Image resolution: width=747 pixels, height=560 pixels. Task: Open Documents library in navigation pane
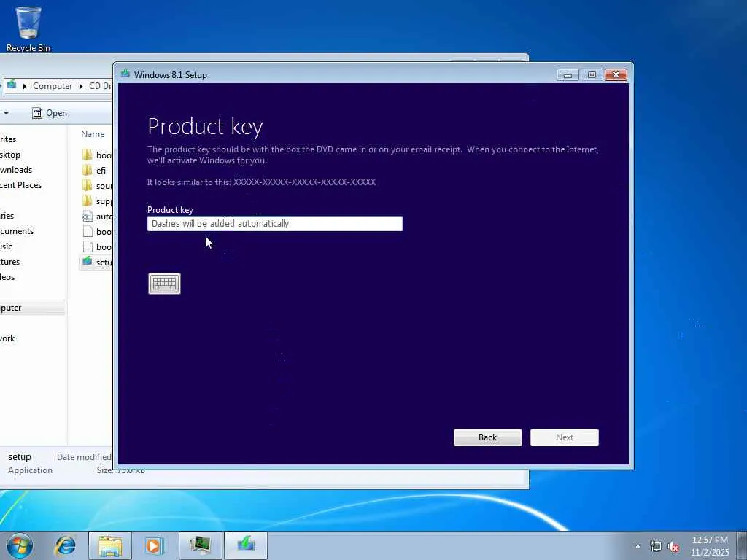tap(17, 231)
